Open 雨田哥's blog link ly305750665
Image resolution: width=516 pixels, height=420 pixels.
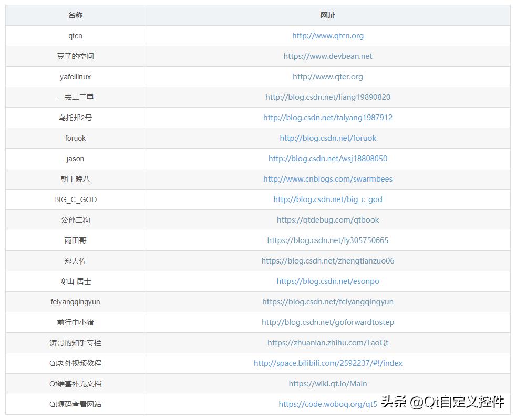click(x=328, y=240)
